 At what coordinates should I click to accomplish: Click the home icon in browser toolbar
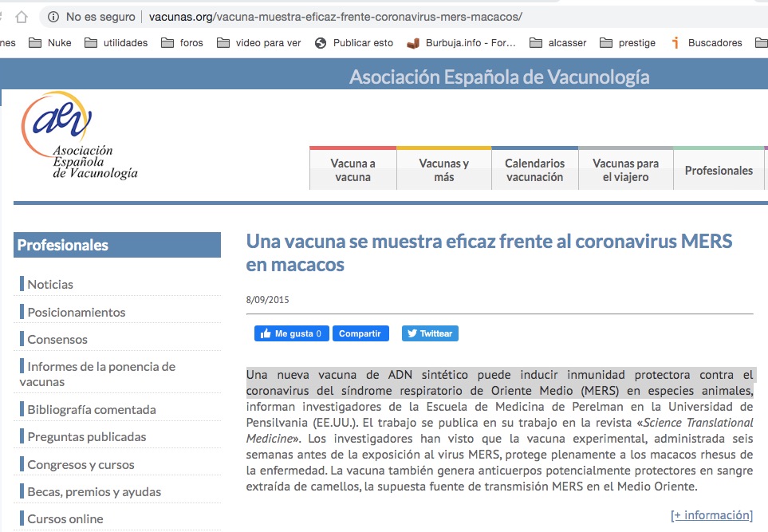click(22, 17)
